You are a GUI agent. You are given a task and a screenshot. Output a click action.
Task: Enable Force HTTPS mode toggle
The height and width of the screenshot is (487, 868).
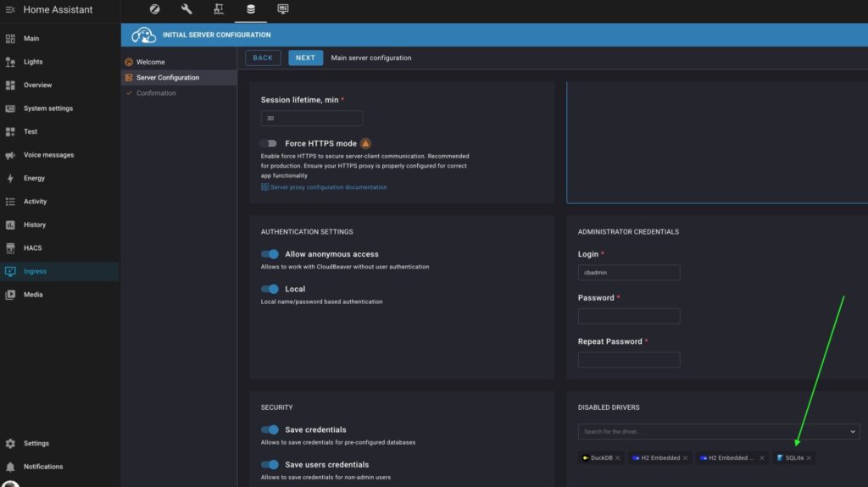(x=270, y=144)
